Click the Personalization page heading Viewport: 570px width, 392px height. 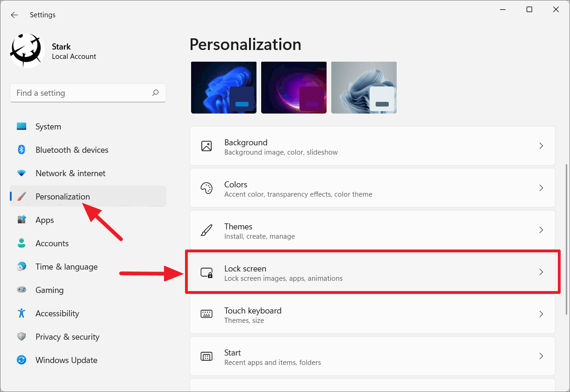point(245,44)
